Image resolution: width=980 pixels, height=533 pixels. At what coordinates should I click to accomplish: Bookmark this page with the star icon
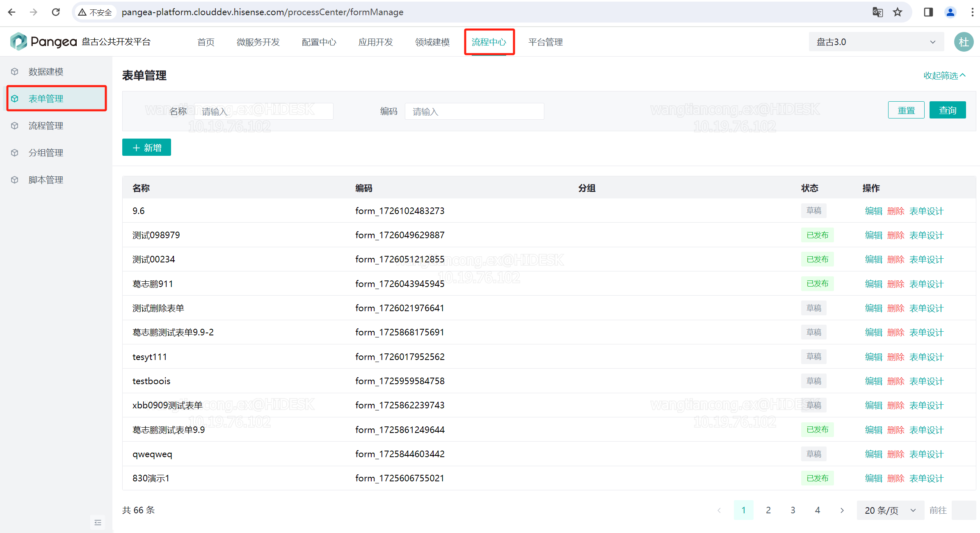pyautogui.click(x=898, y=12)
